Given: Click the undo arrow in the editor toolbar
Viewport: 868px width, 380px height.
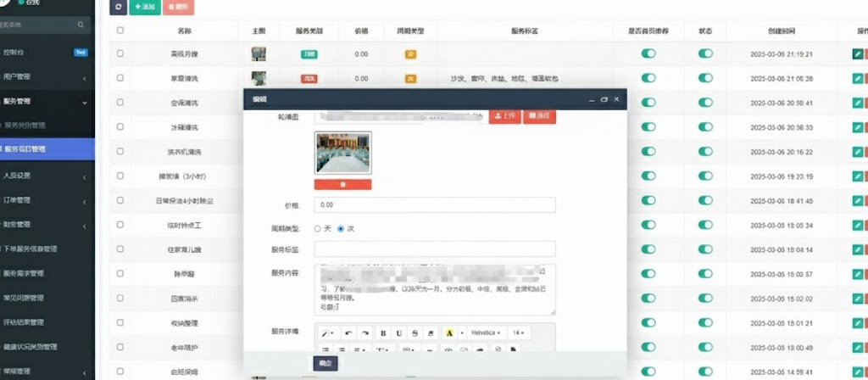Looking at the screenshot, I should click(x=348, y=332).
